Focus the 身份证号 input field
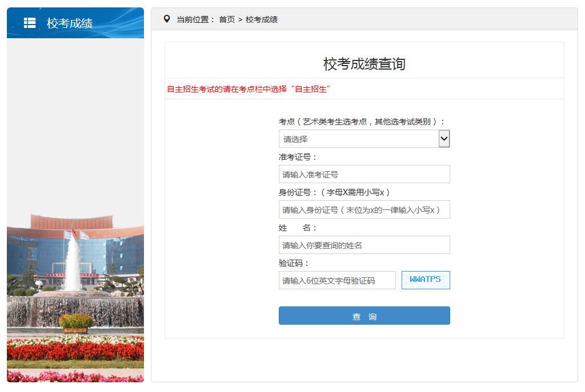Image resolution: width=585 pixels, height=392 pixels. click(364, 209)
